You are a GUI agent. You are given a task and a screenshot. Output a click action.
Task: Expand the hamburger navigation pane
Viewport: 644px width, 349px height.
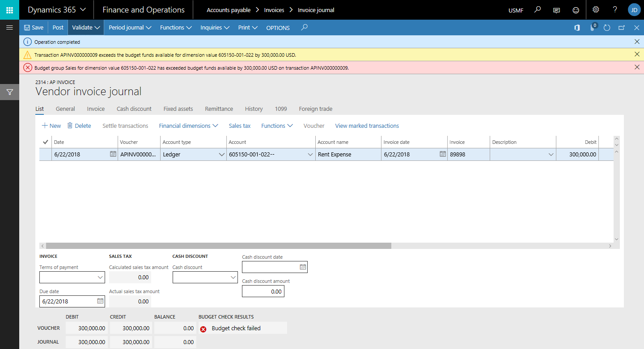point(9,28)
